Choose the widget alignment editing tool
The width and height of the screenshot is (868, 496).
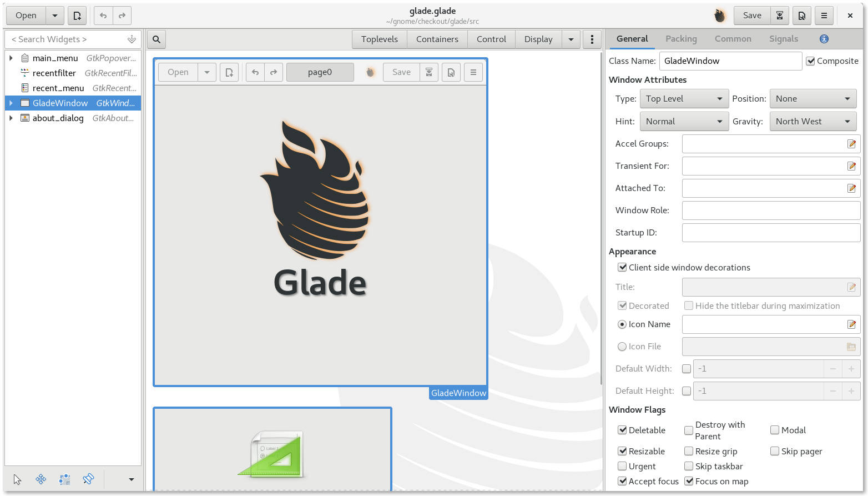[x=64, y=479]
